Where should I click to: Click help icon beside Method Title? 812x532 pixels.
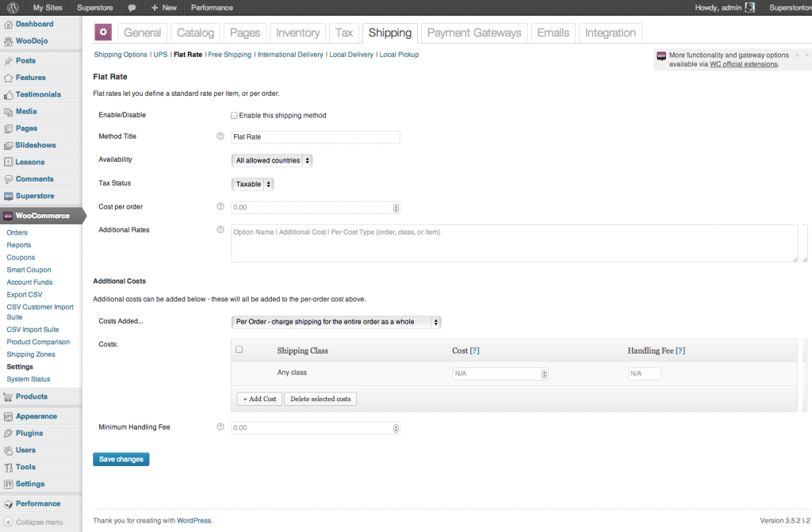pyautogui.click(x=220, y=136)
